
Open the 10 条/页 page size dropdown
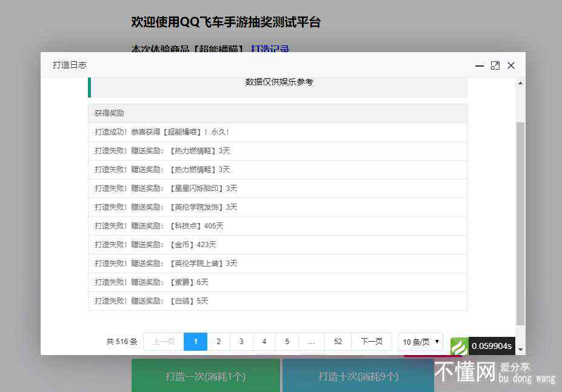420,342
